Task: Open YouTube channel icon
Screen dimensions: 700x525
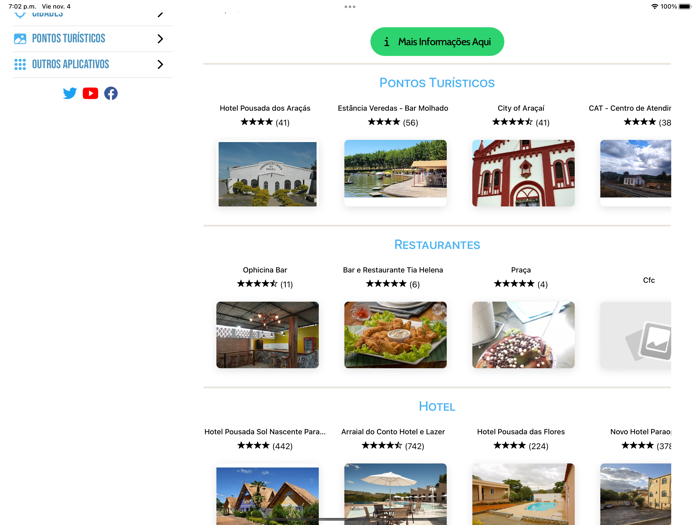Action: [90, 93]
